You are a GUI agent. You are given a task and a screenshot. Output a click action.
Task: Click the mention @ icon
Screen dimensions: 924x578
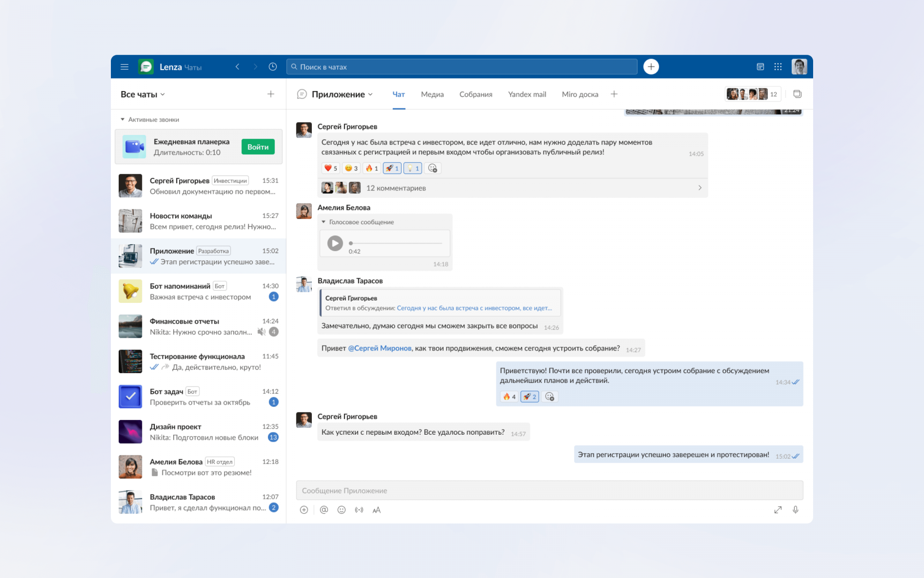tap(324, 510)
